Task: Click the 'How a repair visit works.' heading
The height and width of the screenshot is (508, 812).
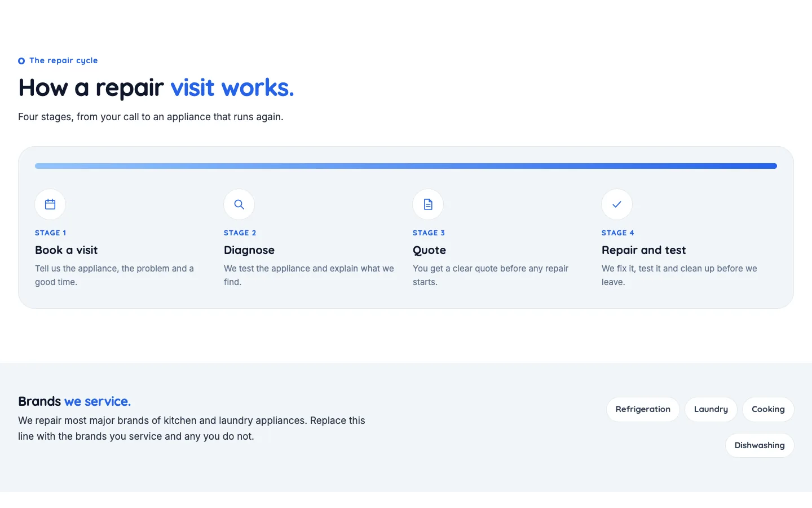Action: coord(156,87)
